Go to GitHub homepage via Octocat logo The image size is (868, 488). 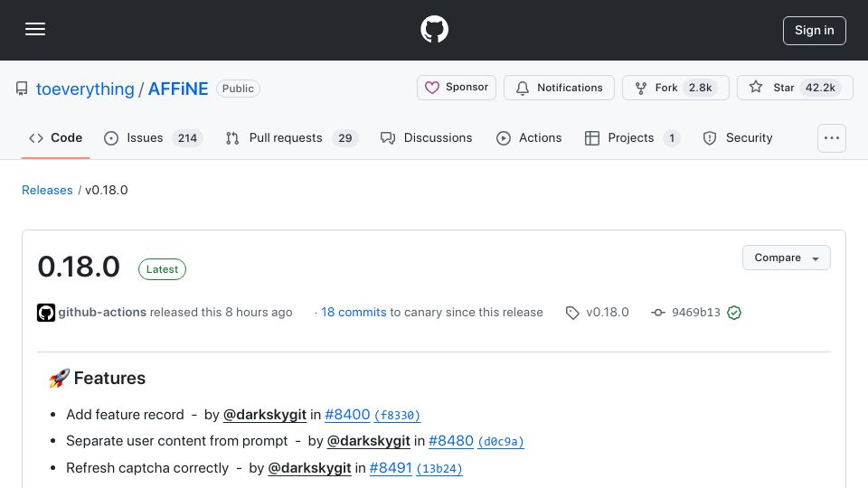click(434, 29)
